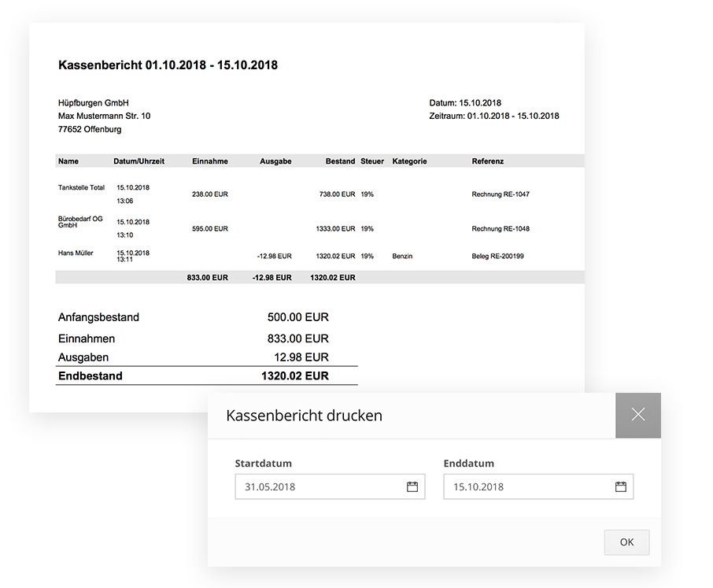
Task: Select the Bürobedarf OG GmbH entry name
Action: 80,222
